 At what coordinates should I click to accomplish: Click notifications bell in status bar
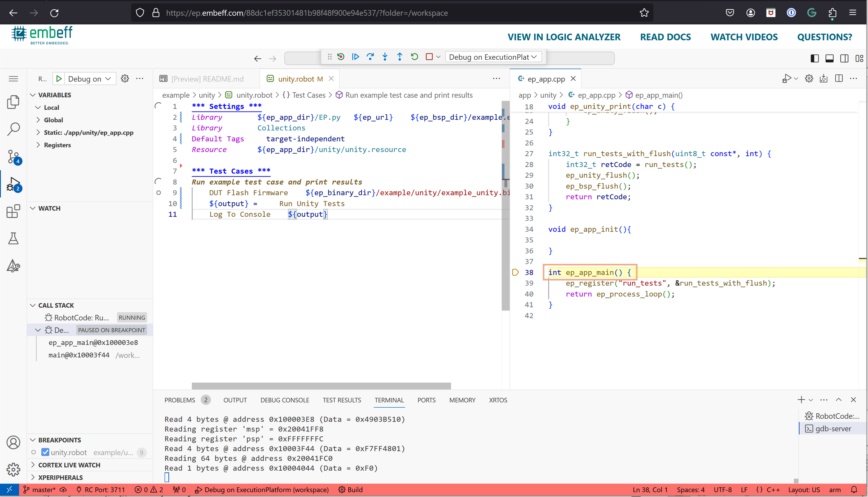pyautogui.click(x=854, y=489)
